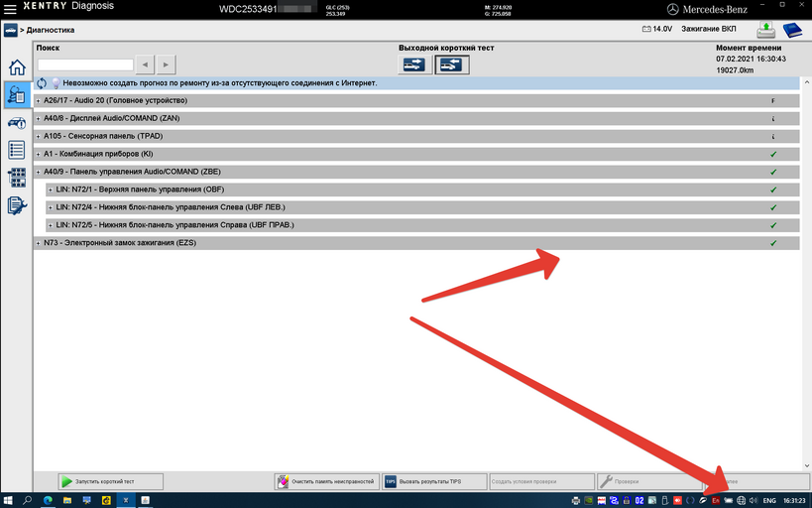812x508 pixels.
Task: Click Запустить короткий тест button
Action: (110, 481)
